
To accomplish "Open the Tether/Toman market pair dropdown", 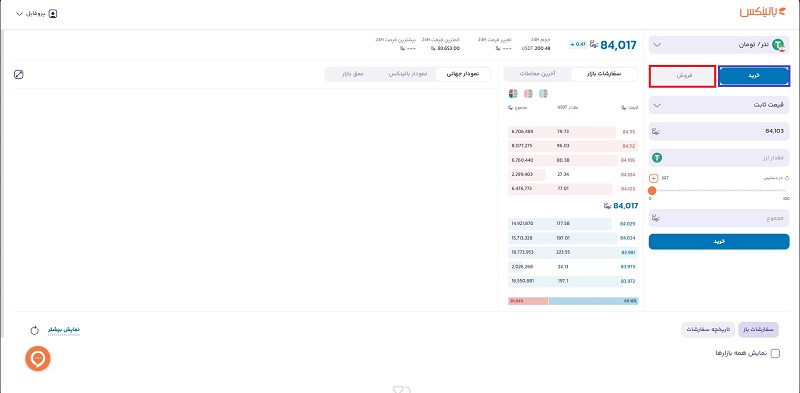I will pyautogui.click(x=719, y=45).
